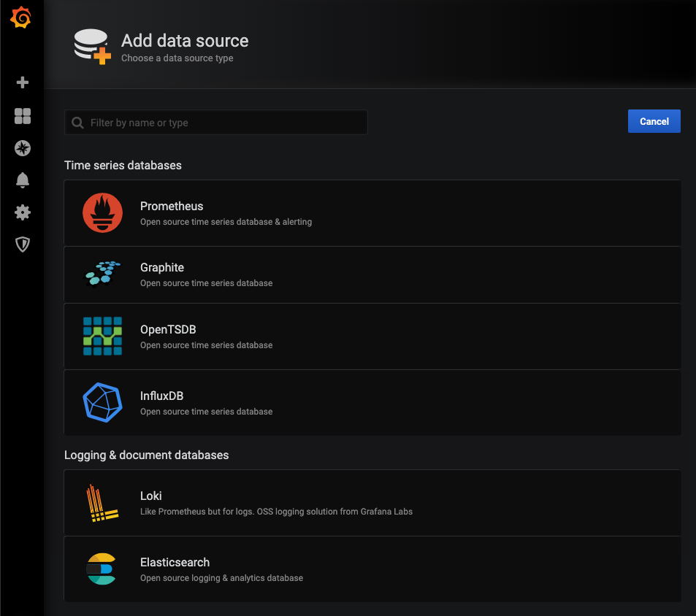Open the Server Admin shield icon
Viewport: 696px width, 616px height.
pos(23,245)
